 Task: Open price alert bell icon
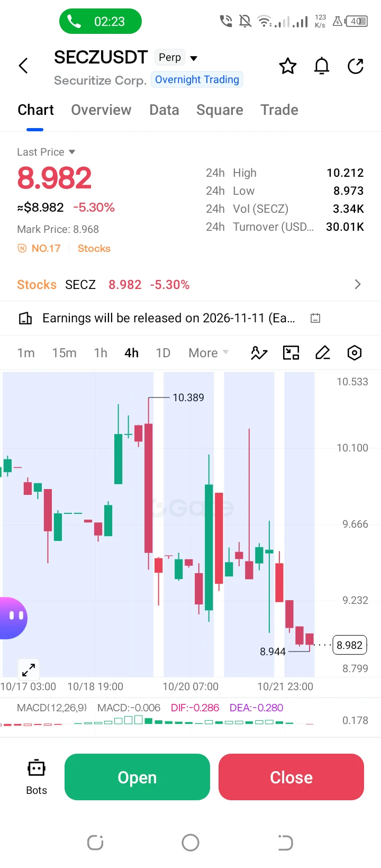tap(322, 66)
